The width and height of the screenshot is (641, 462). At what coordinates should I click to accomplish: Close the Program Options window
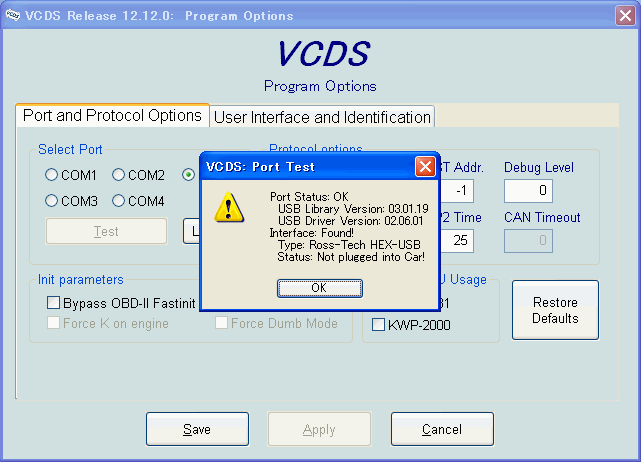point(625,16)
